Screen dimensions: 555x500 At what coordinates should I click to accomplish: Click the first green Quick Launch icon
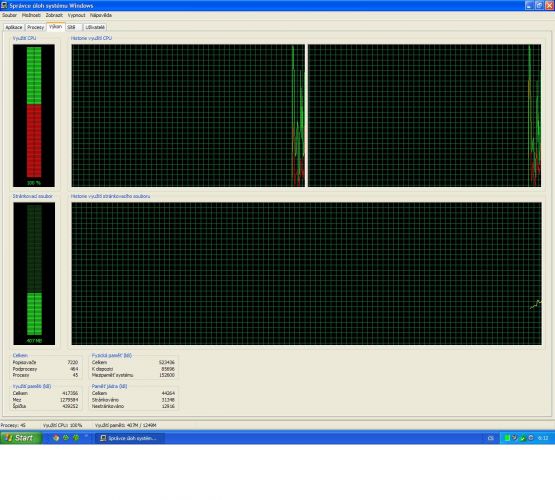tap(66, 438)
